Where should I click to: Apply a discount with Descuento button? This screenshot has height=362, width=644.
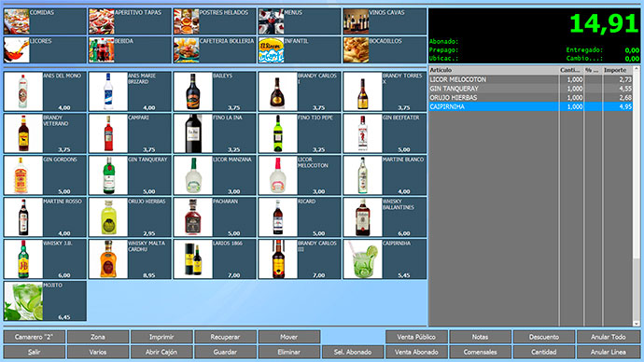point(544,337)
